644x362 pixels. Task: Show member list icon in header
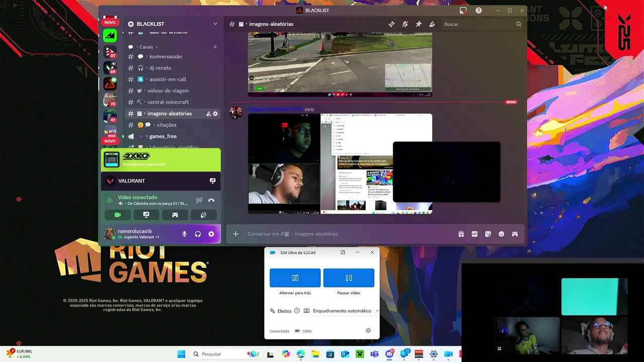(432, 24)
